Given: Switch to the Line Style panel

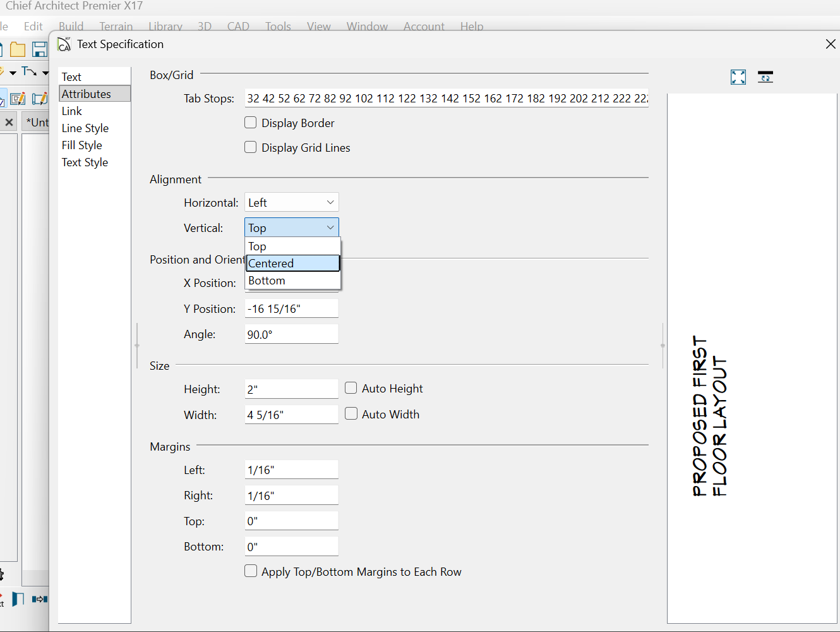Looking at the screenshot, I should click(95, 128).
